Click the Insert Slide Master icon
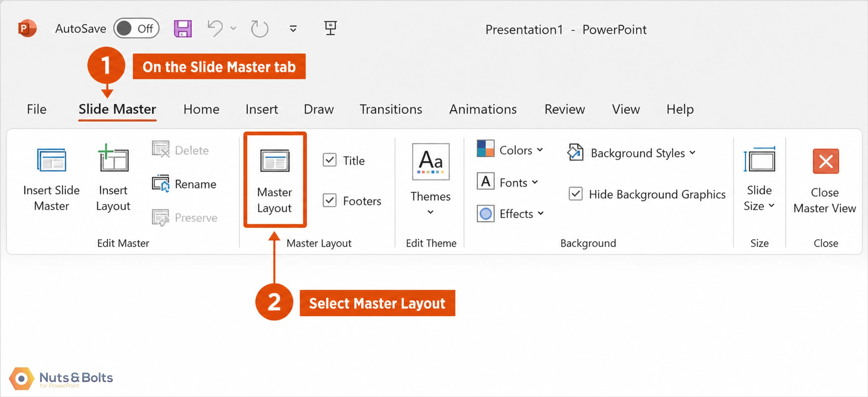868x397 pixels. click(51, 160)
